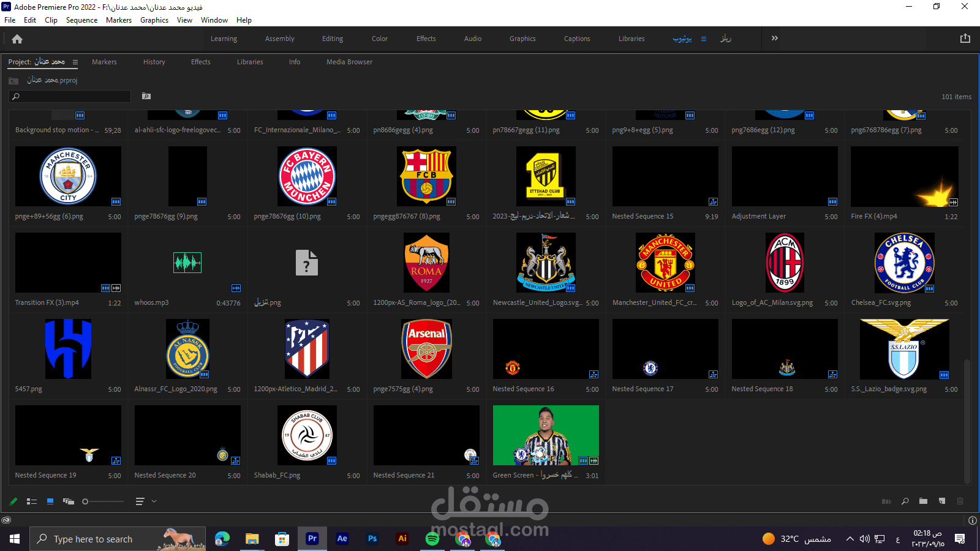Open the History panel tab
The image size is (980, 551).
coord(154,62)
